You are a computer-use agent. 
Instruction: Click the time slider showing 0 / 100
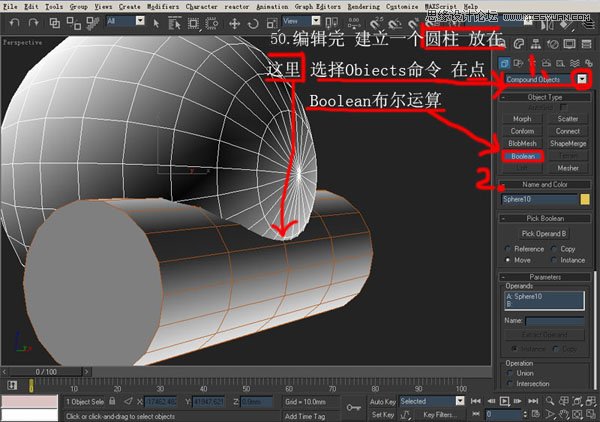click(46, 371)
